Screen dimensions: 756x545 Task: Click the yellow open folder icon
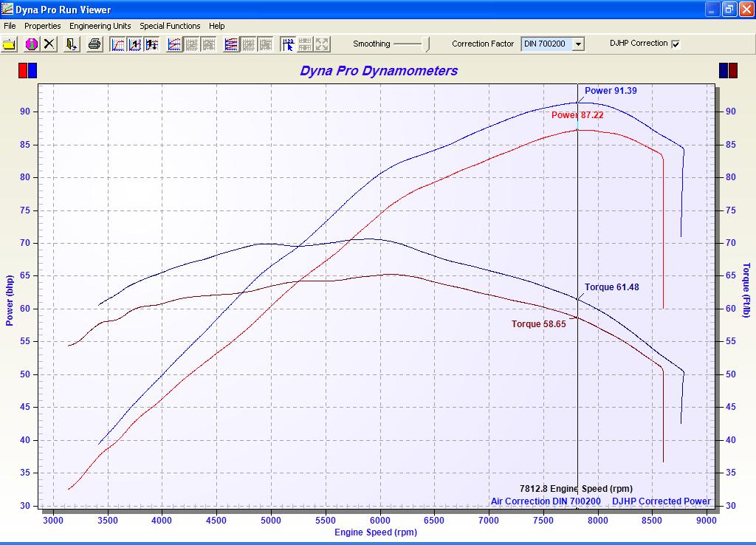coord(9,44)
